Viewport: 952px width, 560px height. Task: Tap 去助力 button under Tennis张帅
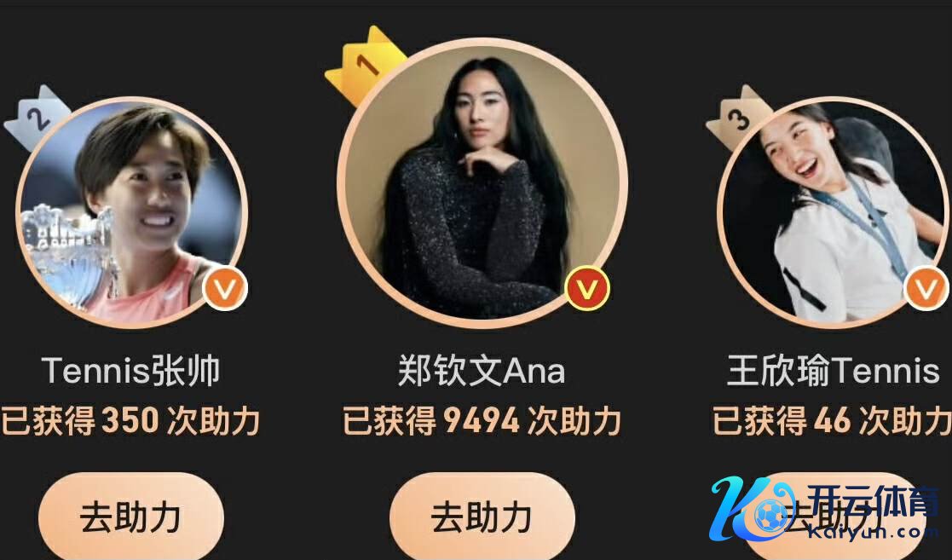(x=131, y=518)
